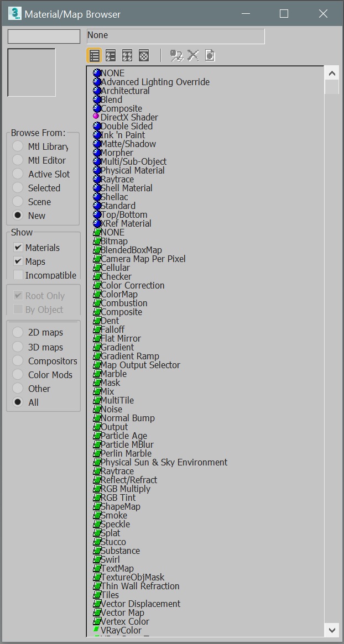
Task: Enable the Incompatible checkbox
Action: pyautogui.click(x=19, y=275)
